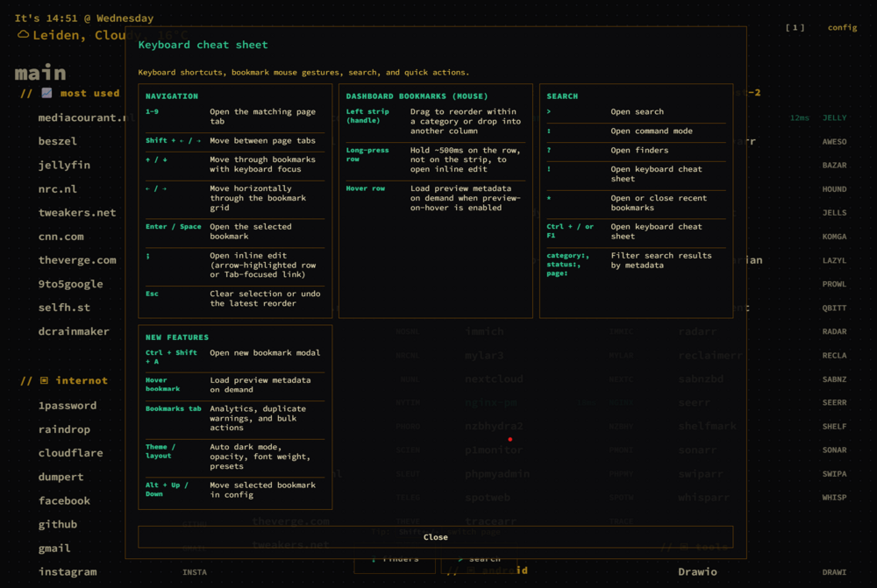Image resolution: width=877 pixels, height=588 pixels.
Task: Open the github bookmark in internot
Action: (x=58, y=524)
